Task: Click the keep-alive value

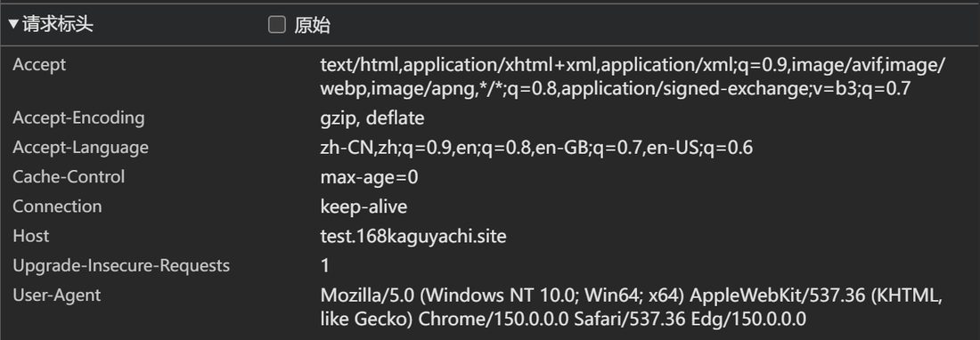Action: click(x=363, y=206)
